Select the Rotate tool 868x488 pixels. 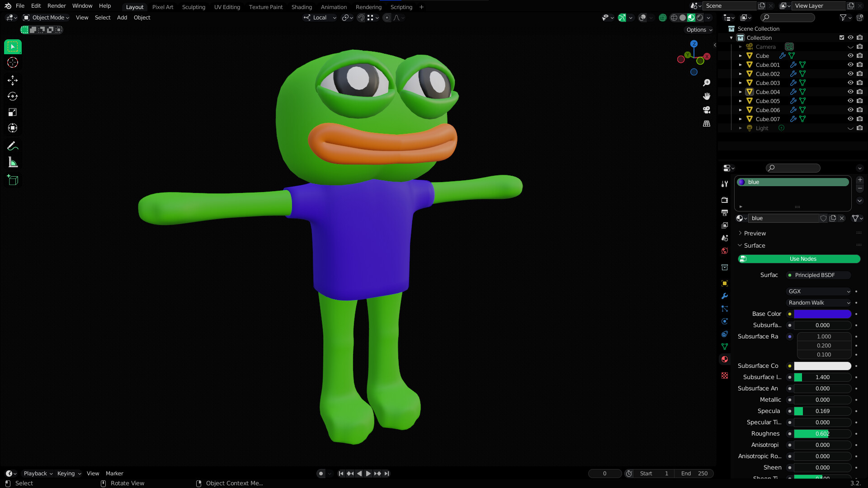tap(12, 96)
